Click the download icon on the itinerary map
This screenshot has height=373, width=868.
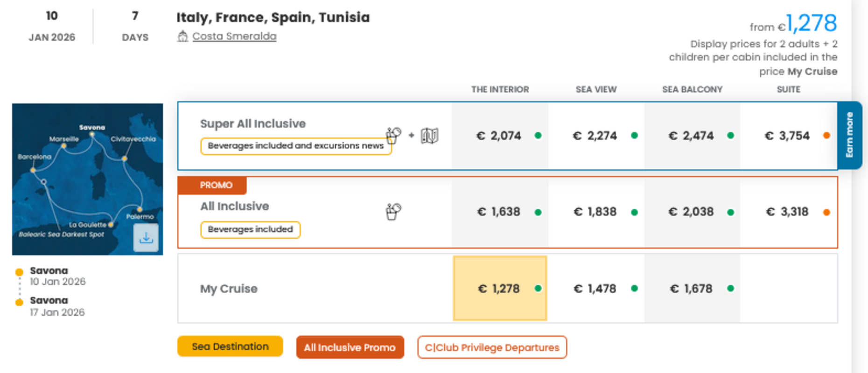147,238
